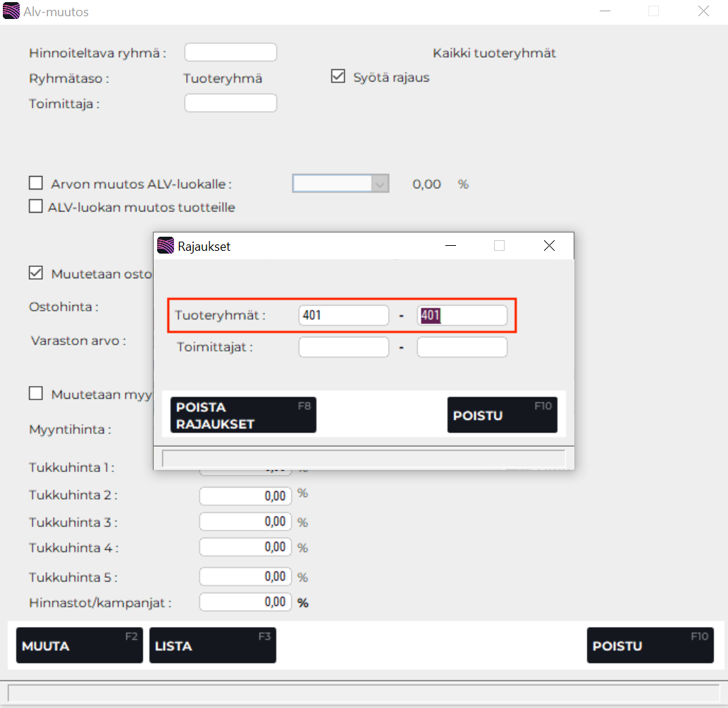This screenshot has height=708, width=728.
Task: Click the Tukkuhinta 3 percent field
Action: pos(244,522)
